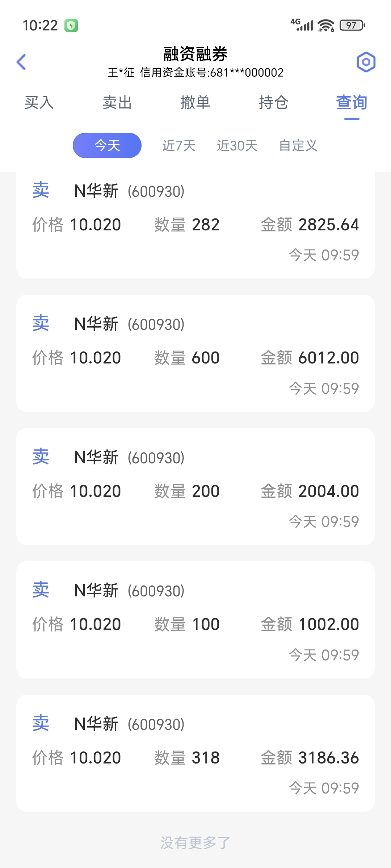Image resolution: width=391 pixels, height=868 pixels.
Task: Switch to the 卖出 tab
Action: [x=117, y=102]
